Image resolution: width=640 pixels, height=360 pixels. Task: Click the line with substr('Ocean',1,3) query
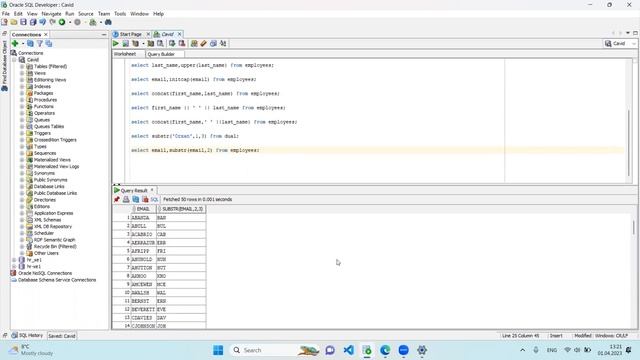tap(185, 136)
